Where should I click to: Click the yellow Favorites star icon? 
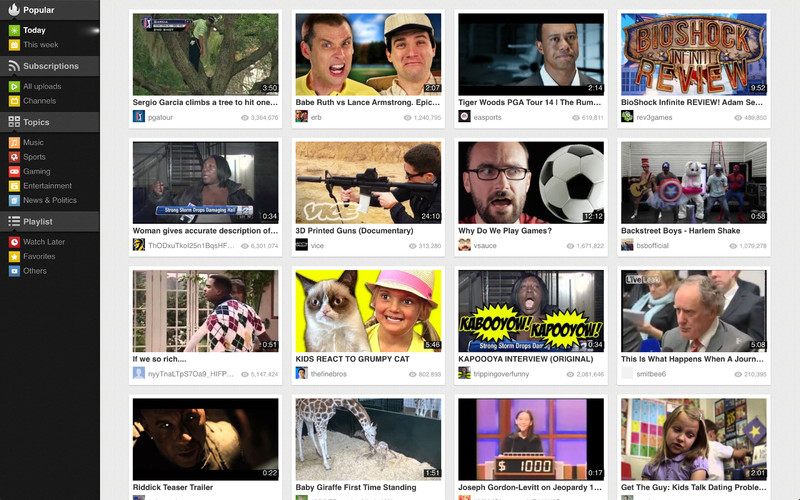point(14,256)
